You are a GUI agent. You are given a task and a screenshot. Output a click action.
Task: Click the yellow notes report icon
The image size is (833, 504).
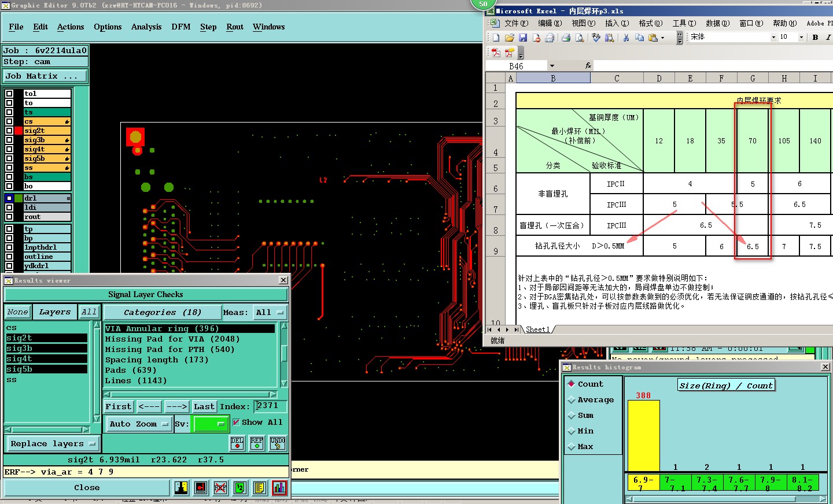pyautogui.click(x=259, y=488)
